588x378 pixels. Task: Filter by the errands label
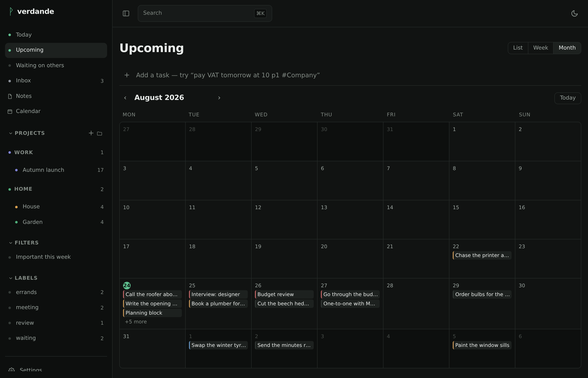point(56,292)
